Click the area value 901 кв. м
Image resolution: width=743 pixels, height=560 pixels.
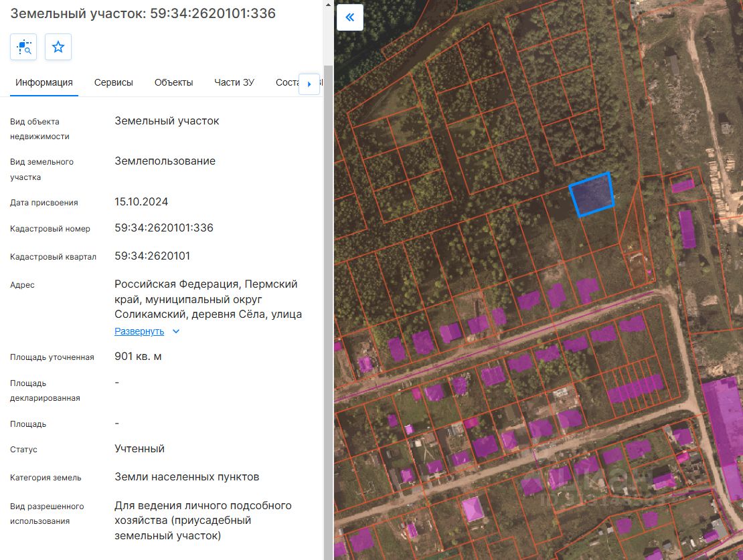pos(138,357)
